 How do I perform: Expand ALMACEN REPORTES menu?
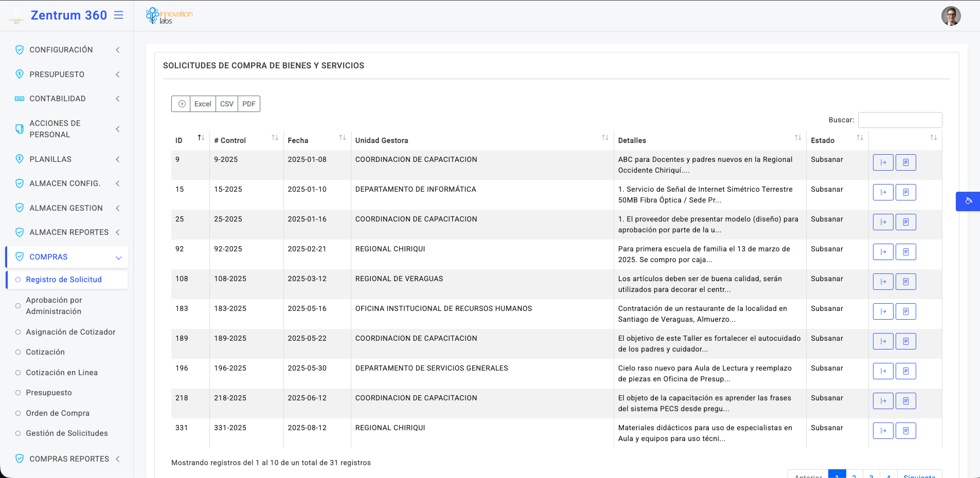67,232
